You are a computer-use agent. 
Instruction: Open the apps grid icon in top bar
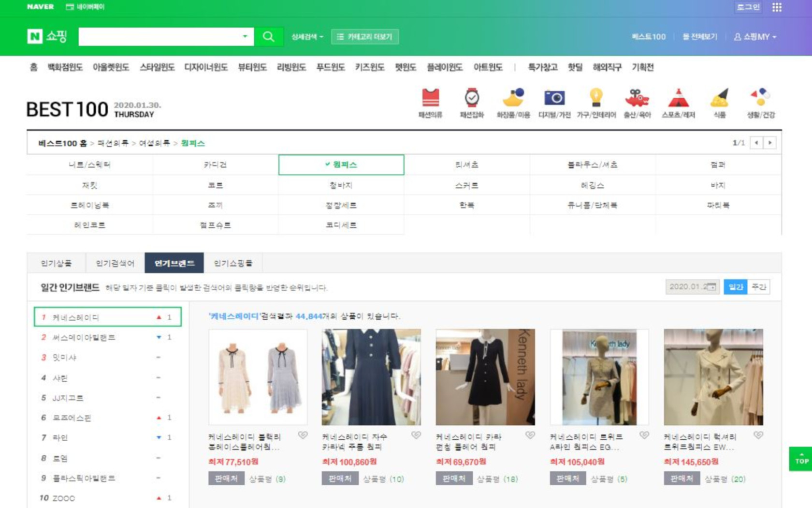point(777,7)
